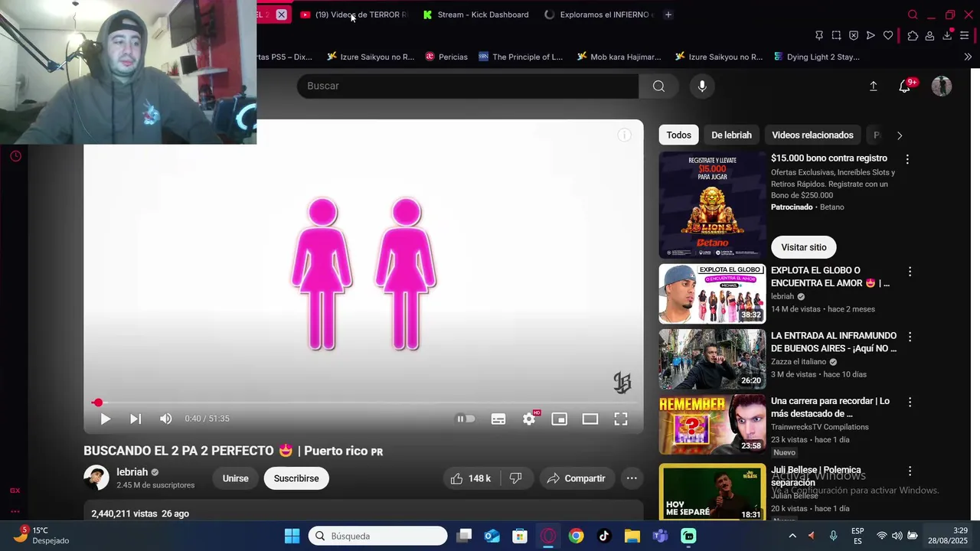Viewport: 980px width, 551px height.
Task: Open The Principle of L... bookmark
Action: pos(521,57)
